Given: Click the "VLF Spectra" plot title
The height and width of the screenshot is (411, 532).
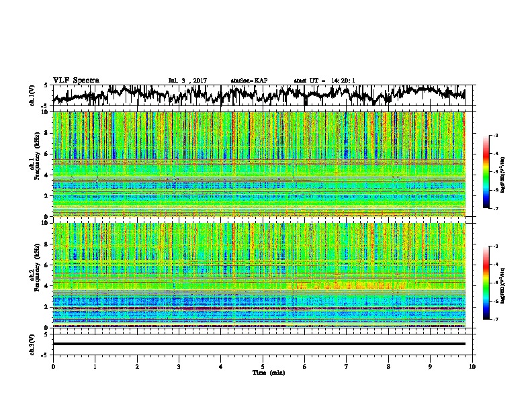Looking at the screenshot, I should [x=76, y=81].
